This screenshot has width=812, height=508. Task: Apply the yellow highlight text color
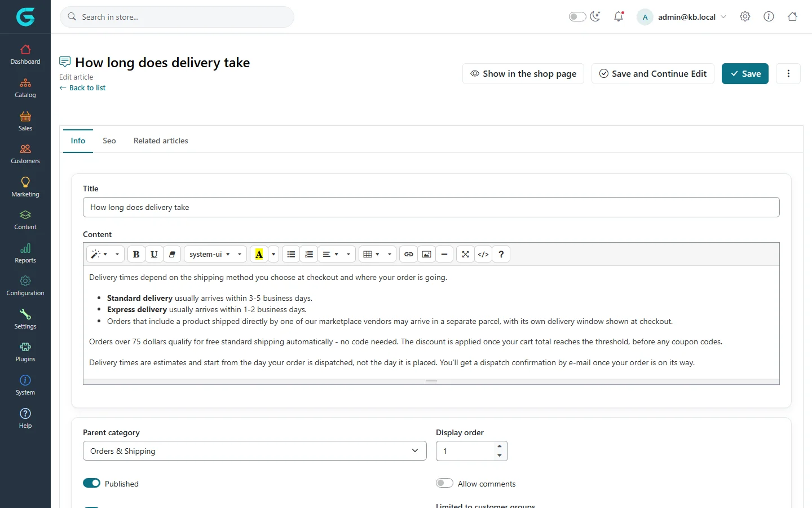point(259,255)
